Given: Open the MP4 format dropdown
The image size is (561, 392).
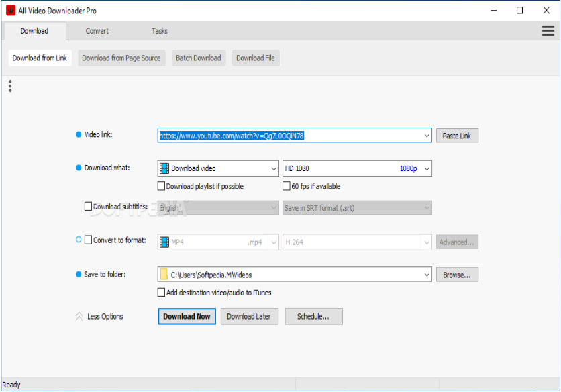Looking at the screenshot, I should tap(218, 242).
